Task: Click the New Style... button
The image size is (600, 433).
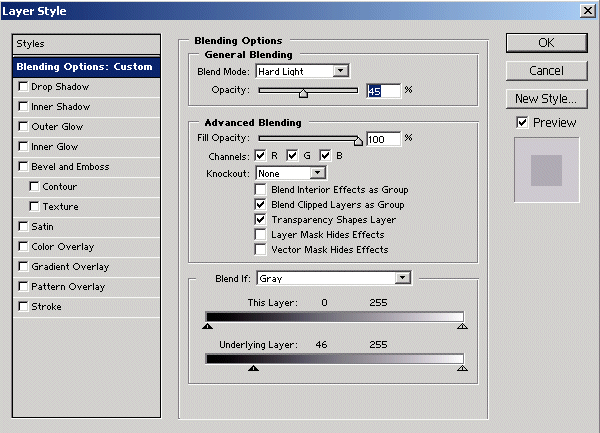Action: [x=546, y=99]
